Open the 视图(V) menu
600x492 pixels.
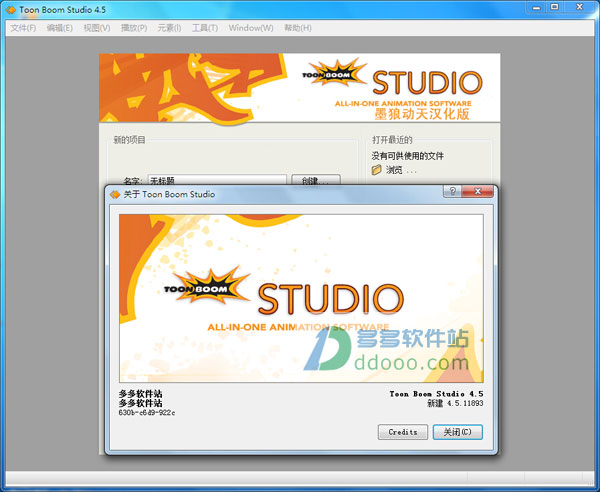click(x=97, y=28)
